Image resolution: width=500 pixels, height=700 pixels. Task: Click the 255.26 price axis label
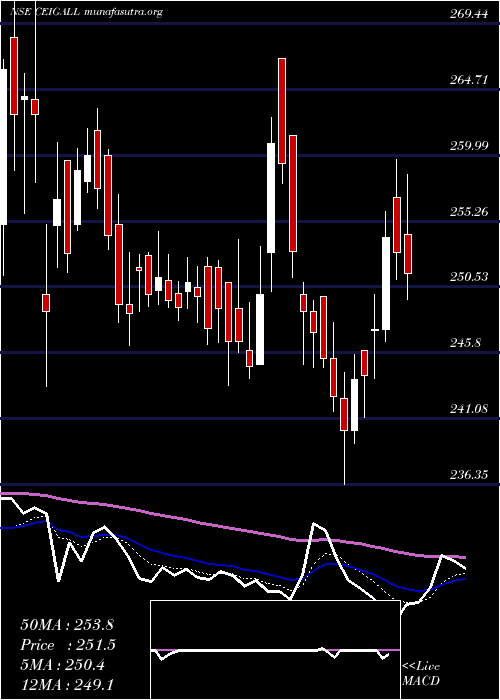(468, 212)
